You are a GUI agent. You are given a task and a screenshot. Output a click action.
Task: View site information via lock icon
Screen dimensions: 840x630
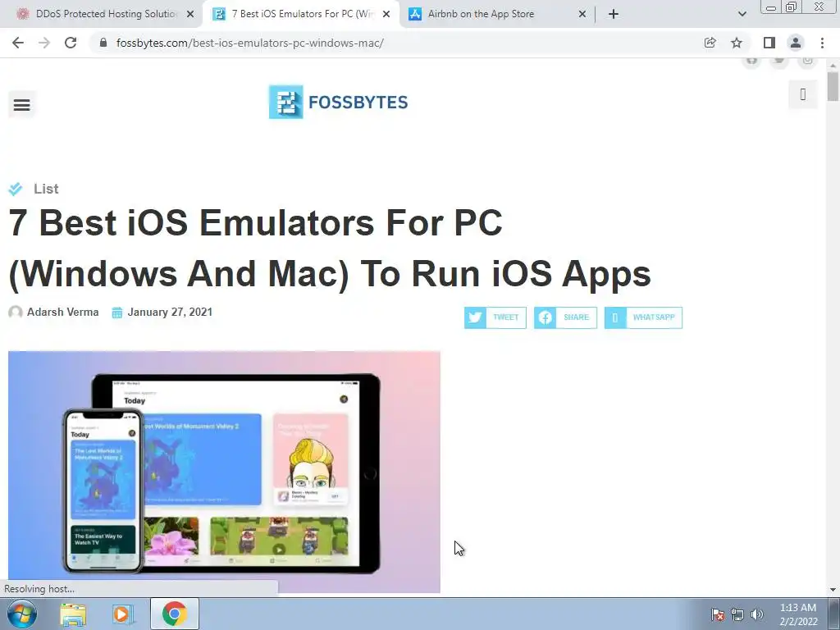pyautogui.click(x=103, y=43)
